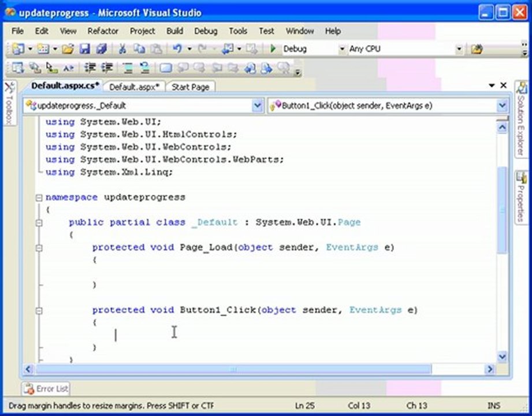Click the horizontal scrollbar thumb in code editor

pos(233,369)
